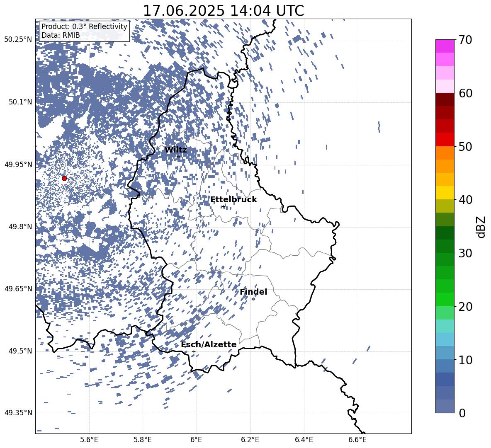Click the 49.5°N latitude label
This screenshot has width=491, height=448.
click(21, 351)
